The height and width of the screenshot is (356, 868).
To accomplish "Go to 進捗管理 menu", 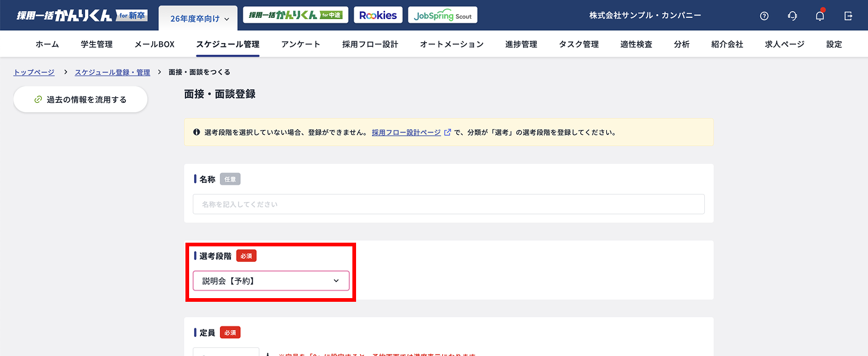I will click(521, 44).
